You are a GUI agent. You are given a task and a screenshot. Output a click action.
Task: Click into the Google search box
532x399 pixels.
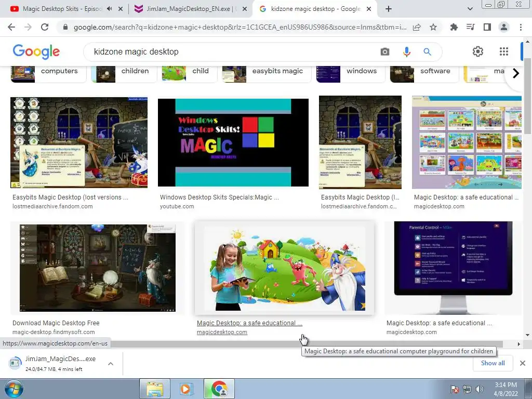(234, 52)
